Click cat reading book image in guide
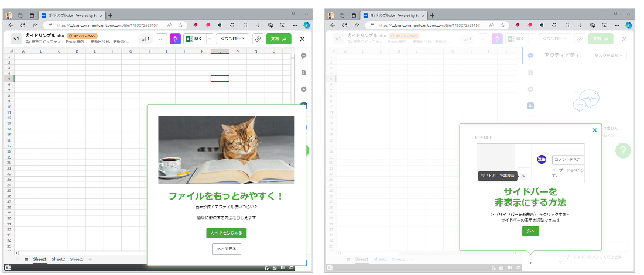This screenshot has width=644, height=275. [x=227, y=150]
